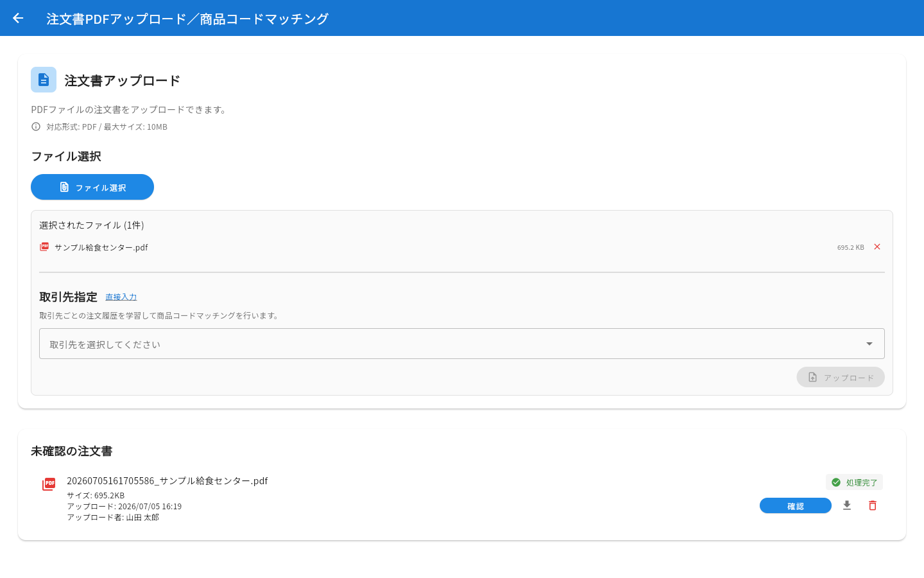
Task: Click the info icon next to 対応形式
Action: (36, 127)
